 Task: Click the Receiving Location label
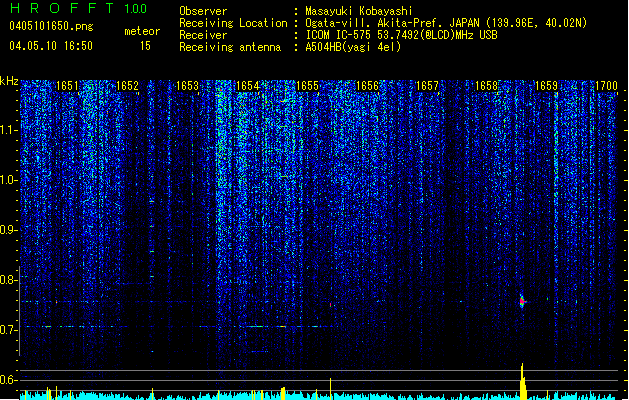(233, 23)
